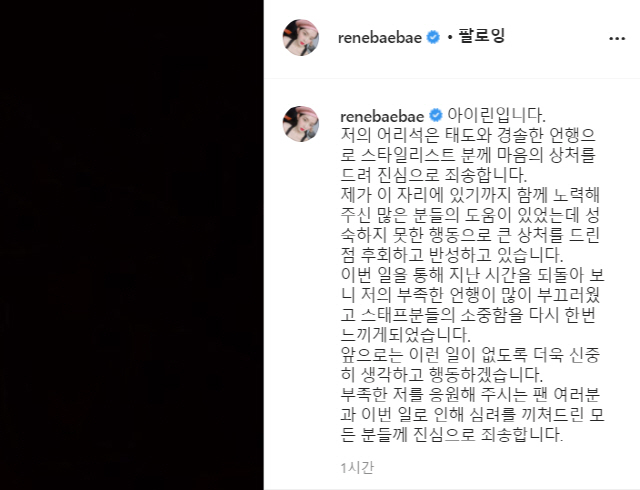The image size is (640, 490).
Task: Click the caption line 점 후회하고 반성하고 있습니다.
Action: tap(452, 255)
